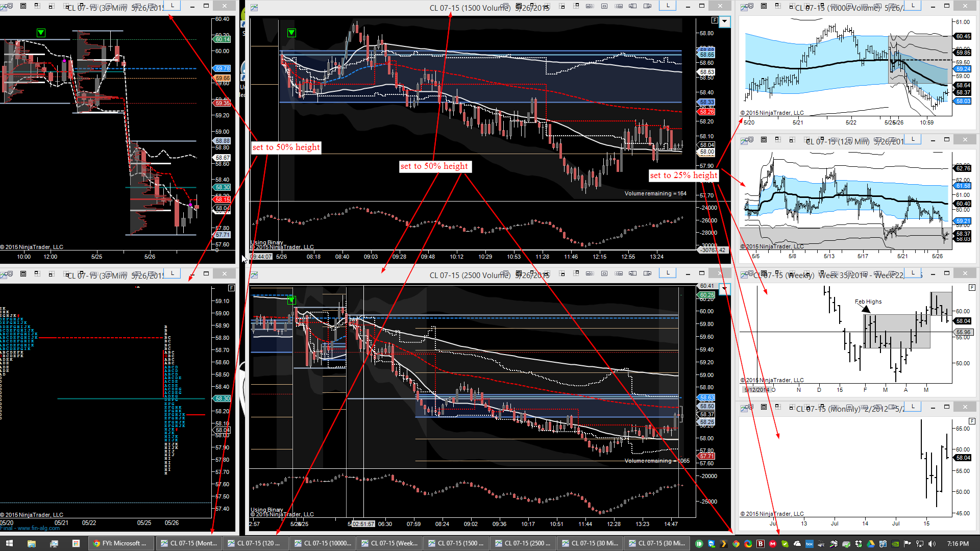Image resolution: width=980 pixels, height=551 pixels.
Task: Click green arrow marker in 2500 Volume chart
Action: 291,300
